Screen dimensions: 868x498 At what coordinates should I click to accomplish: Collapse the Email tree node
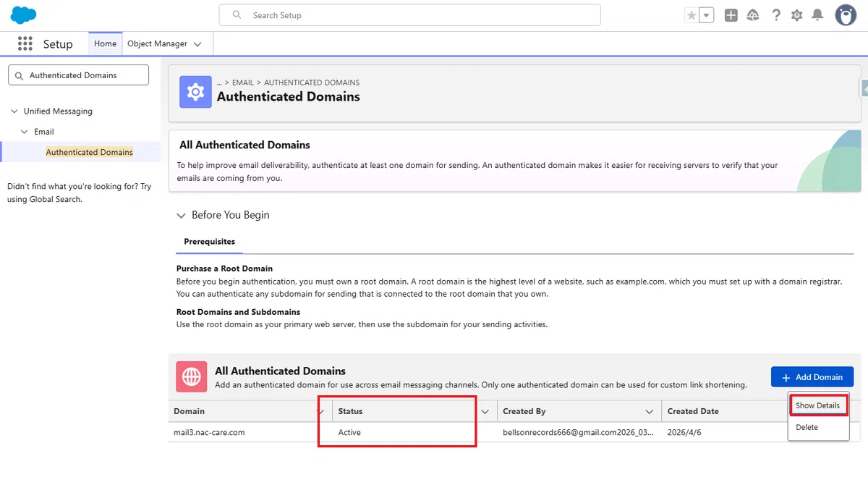(25, 132)
